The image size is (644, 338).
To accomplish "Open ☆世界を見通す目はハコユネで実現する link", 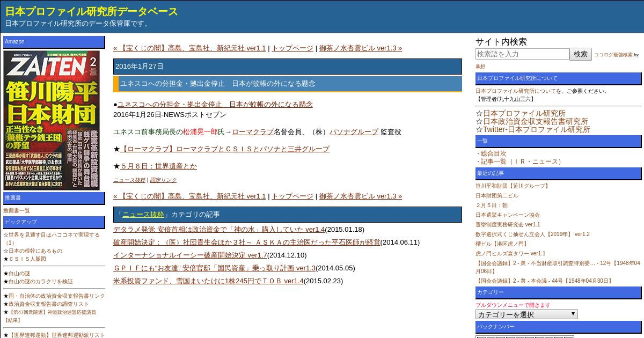I will 52,238.
